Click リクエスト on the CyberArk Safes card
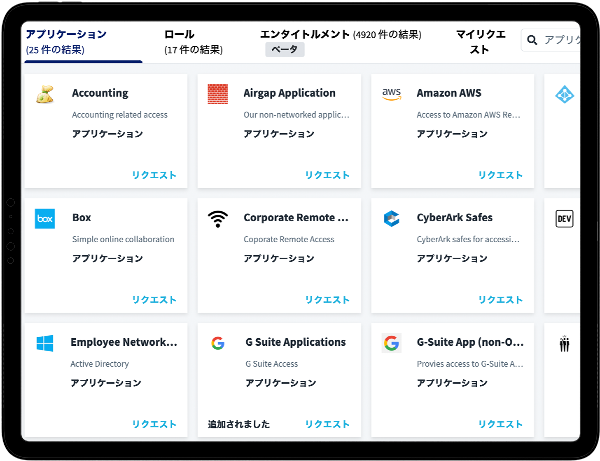The image size is (600, 461). tap(501, 300)
